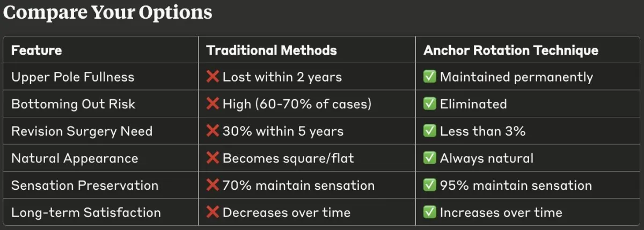Click green checkmark beside Increases over time
The width and height of the screenshot is (644, 230).
pos(430,213)
